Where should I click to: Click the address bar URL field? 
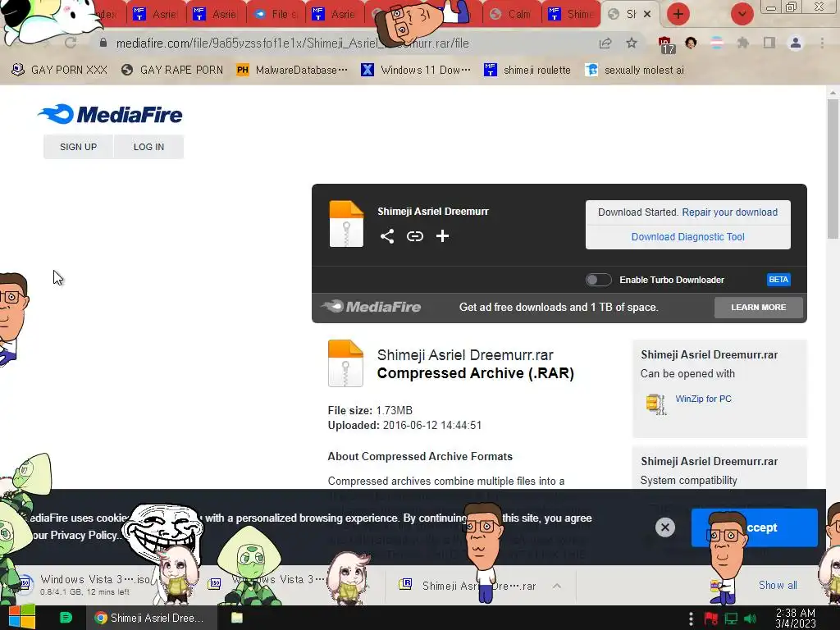pyautogui.click(x=343, y=43)
